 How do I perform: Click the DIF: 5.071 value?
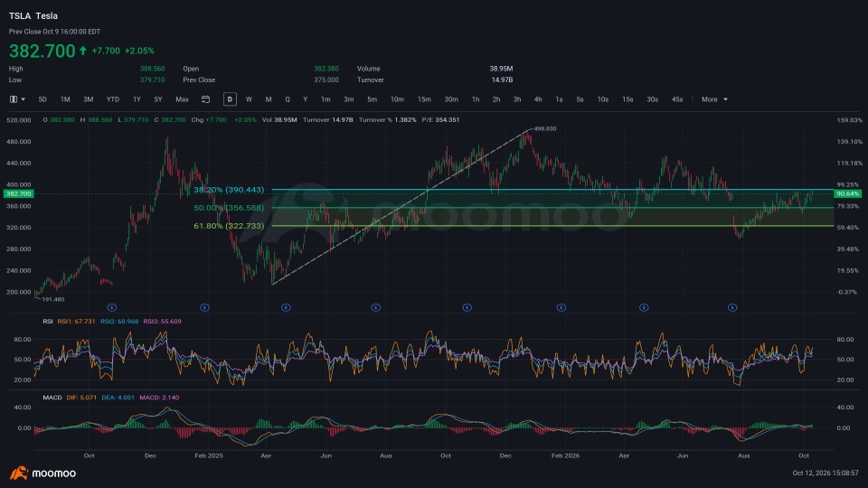click(x=81, y=398)
